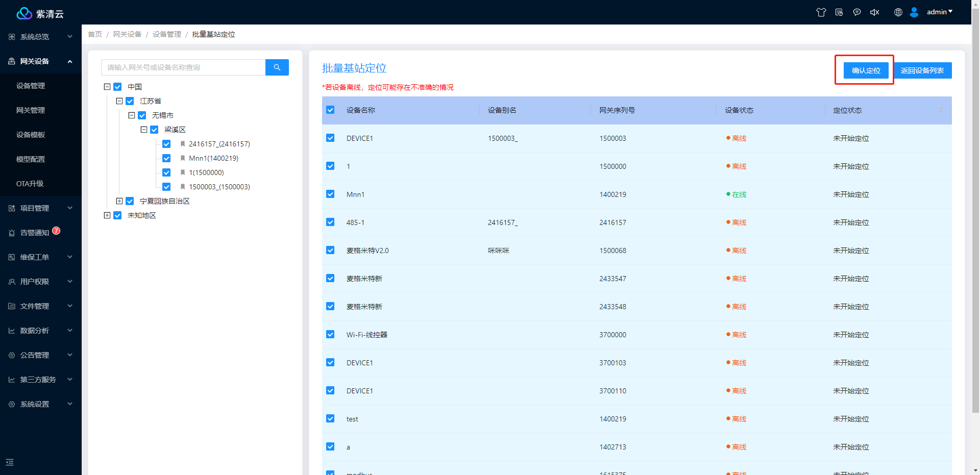Click the 第三方服务 sidebar icon
Image resolution: width=980 pixels, height=475 pixels.
tap(12, 380)
